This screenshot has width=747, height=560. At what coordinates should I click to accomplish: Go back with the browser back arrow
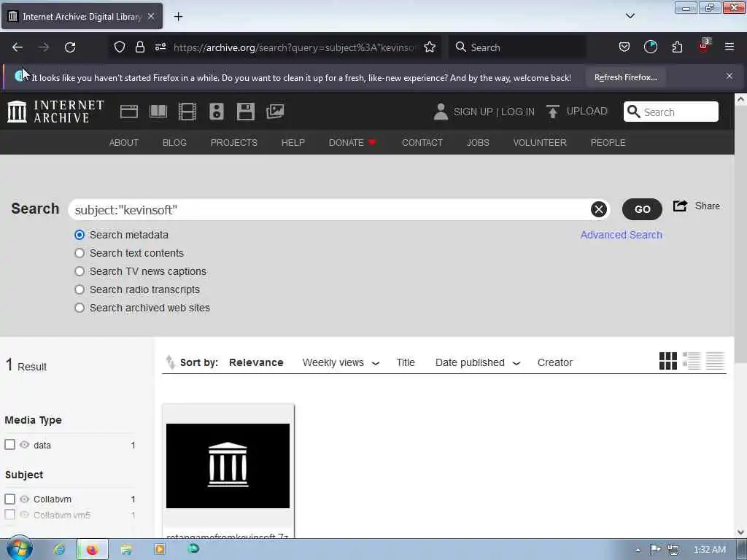tap(18, 47)
